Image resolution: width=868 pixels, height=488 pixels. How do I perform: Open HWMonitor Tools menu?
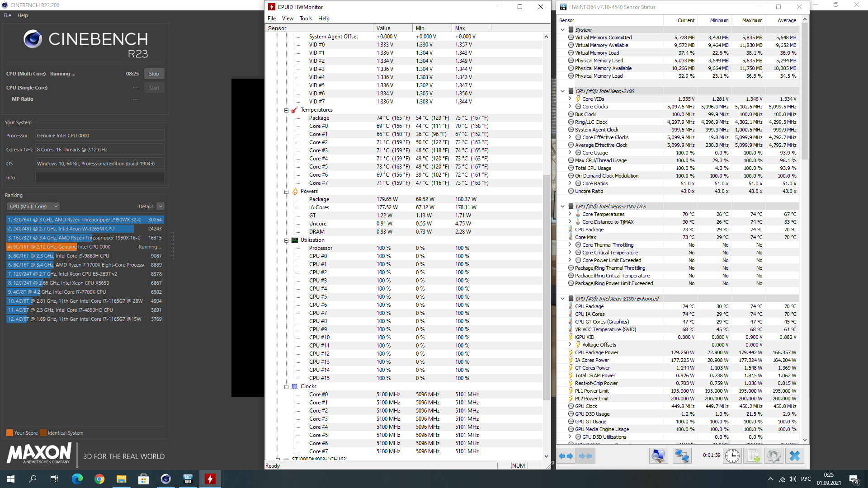coord(306,19)
